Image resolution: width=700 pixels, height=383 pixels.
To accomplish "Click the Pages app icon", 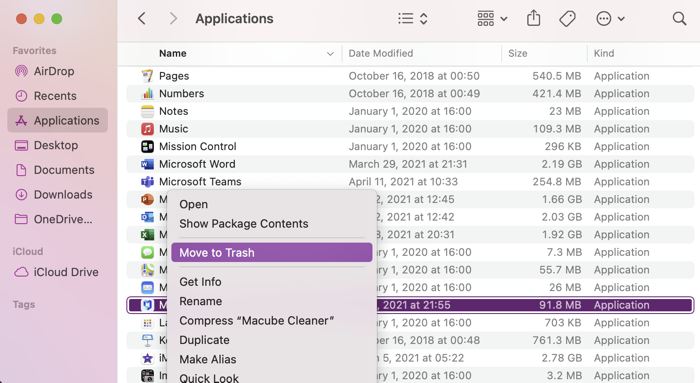I will click(147, 76).
